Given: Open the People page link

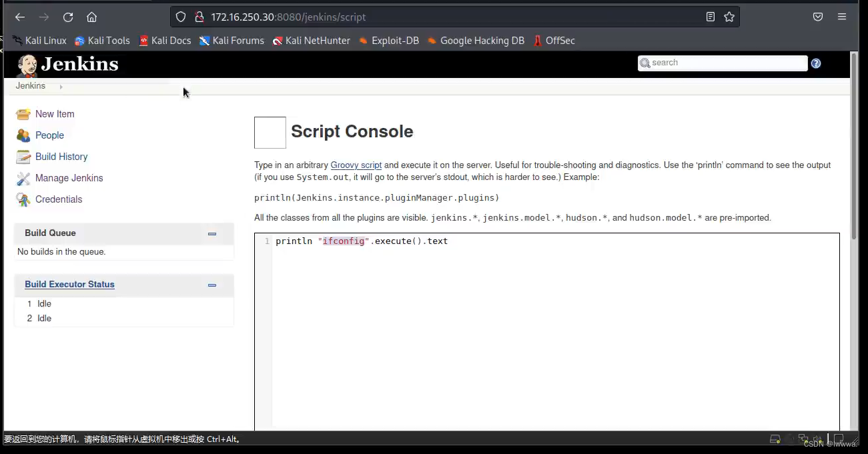Looking at the screenshot, I should click(49, 135).
